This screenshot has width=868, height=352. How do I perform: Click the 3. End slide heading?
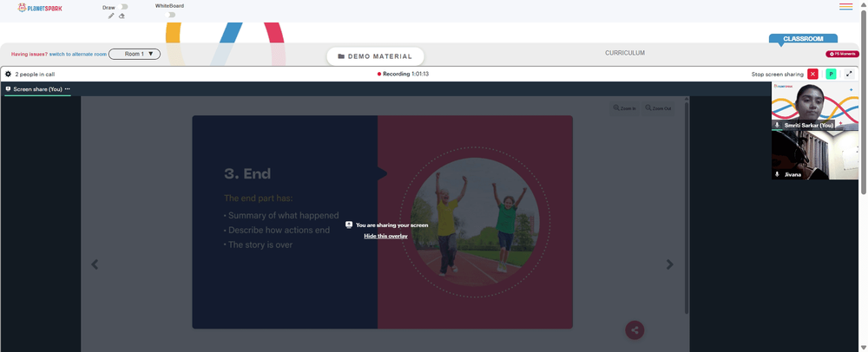point(247,173)
